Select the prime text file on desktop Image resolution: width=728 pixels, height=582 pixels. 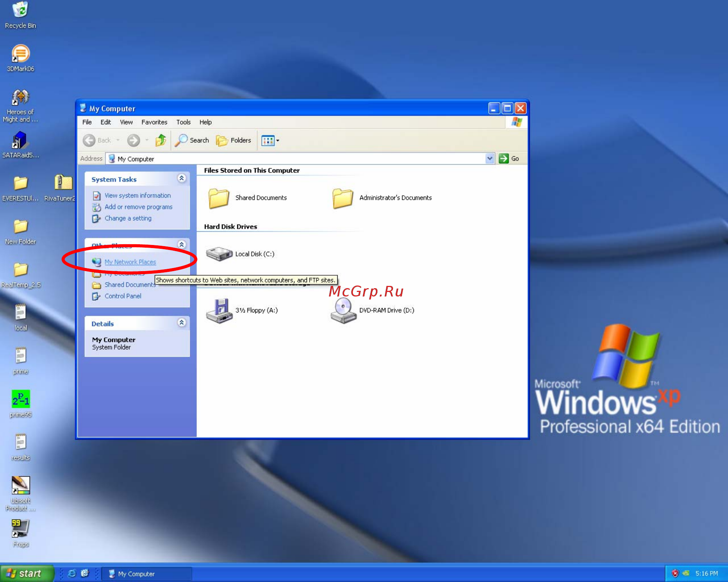point(20,360)
